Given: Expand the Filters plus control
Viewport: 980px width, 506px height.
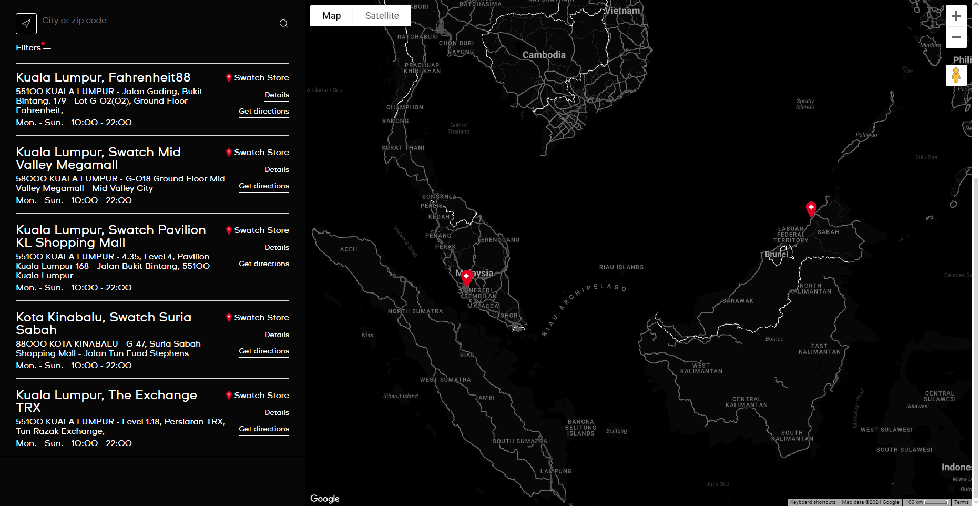Looking at the screenshot, I should coord(47,48).
